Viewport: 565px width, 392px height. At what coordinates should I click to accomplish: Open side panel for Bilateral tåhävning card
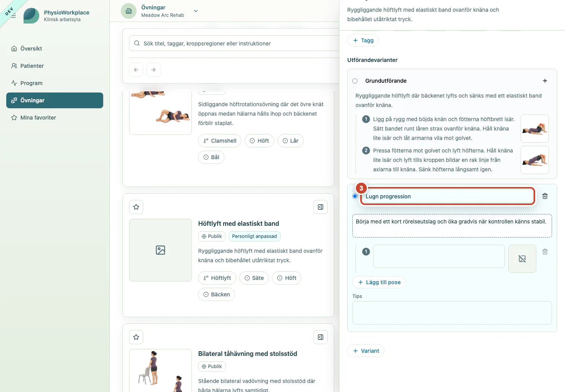point(321,337)
